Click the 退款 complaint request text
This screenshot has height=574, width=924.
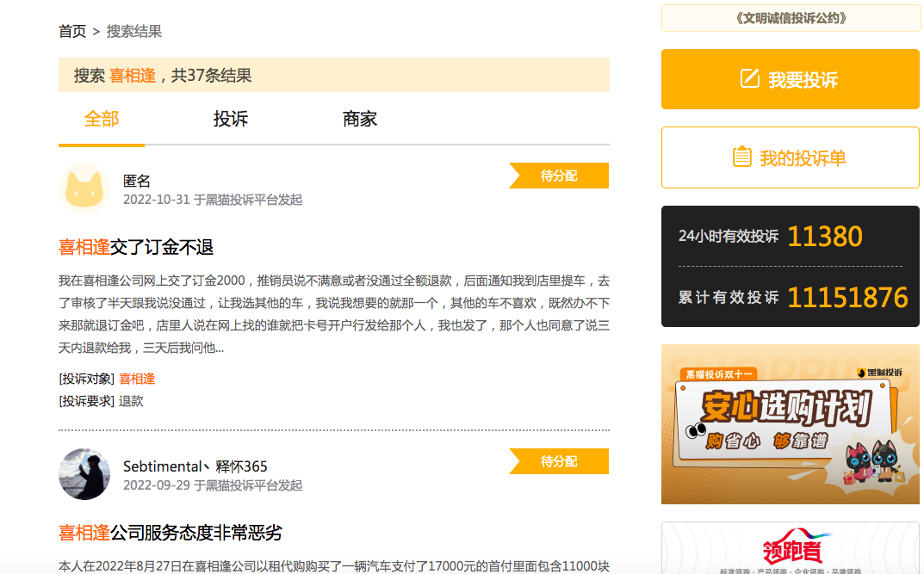(x=131, y=401)
